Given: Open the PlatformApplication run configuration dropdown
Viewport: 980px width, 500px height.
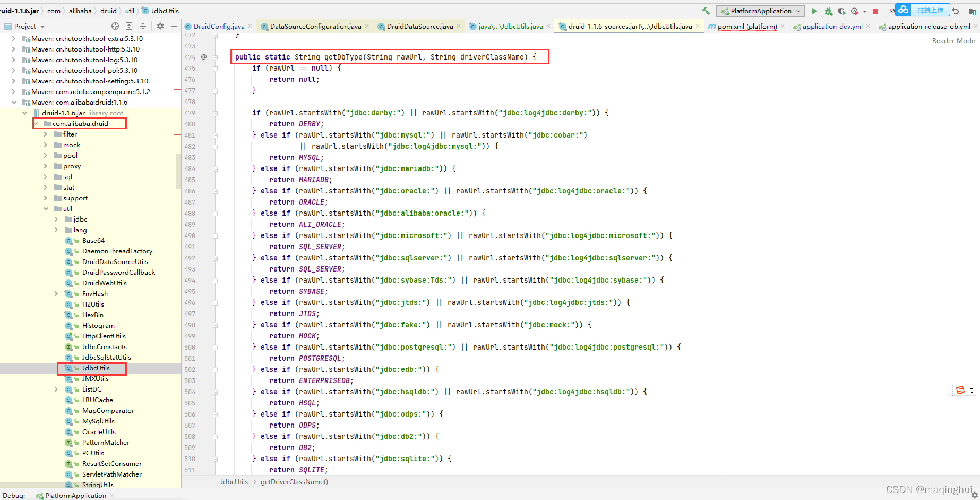Looking at the screenshot, I should pyautogui.click(x=799, y=10).
